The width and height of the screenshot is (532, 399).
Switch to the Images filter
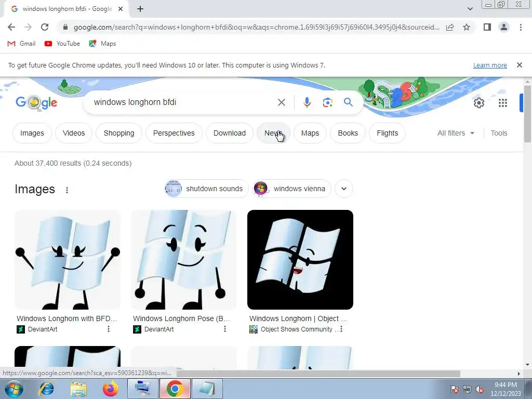coord(32,133)
